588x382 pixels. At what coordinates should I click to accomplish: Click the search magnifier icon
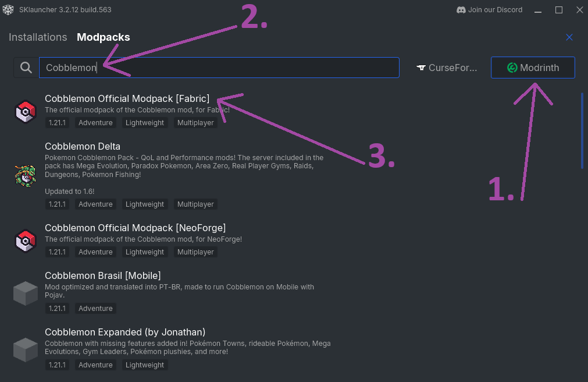(x=26, y=68)
